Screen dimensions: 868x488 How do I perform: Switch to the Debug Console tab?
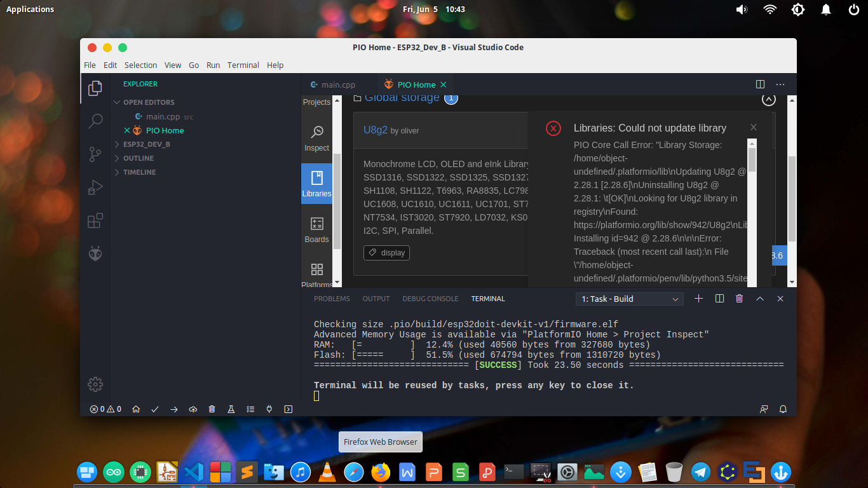click(430, 299)
